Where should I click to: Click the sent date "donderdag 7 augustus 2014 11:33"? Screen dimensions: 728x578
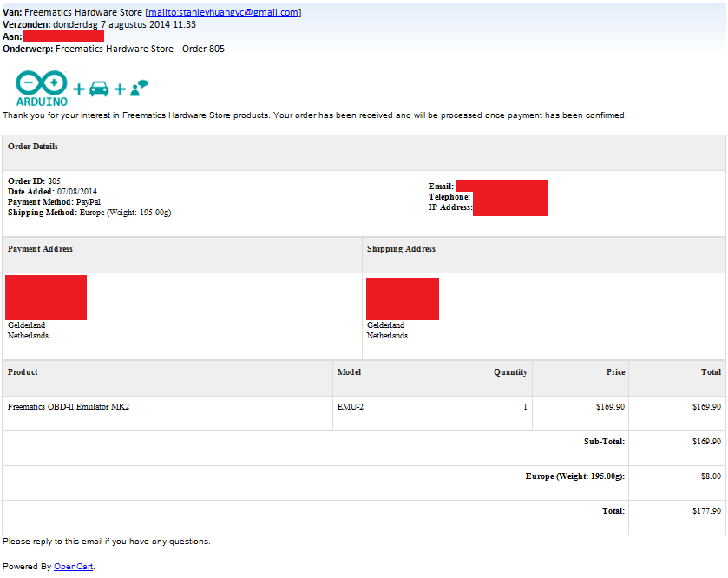(124, 24)
